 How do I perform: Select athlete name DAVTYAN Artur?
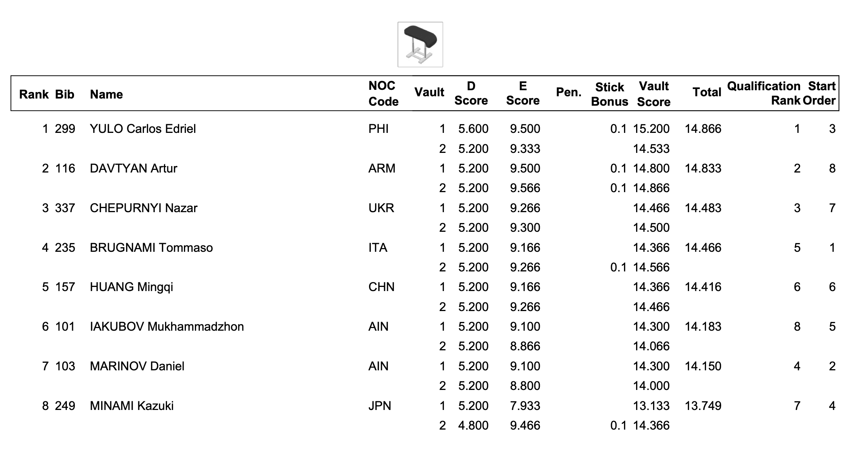pyautogui.click(x=133, y=168)
